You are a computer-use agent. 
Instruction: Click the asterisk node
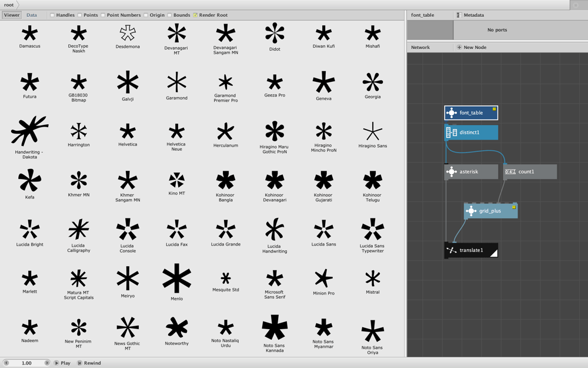(471, 171)
